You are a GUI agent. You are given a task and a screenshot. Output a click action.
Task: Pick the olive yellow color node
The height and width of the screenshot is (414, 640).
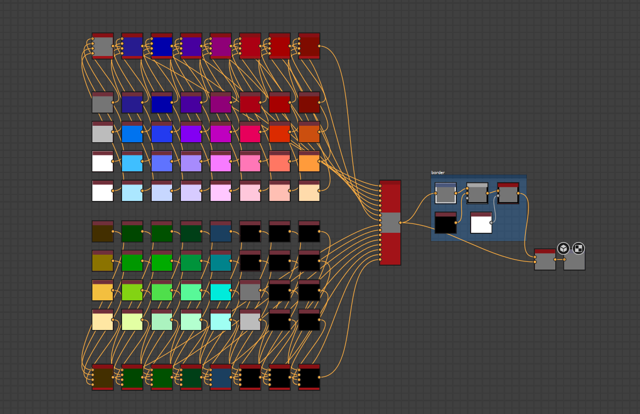(102, 262)
